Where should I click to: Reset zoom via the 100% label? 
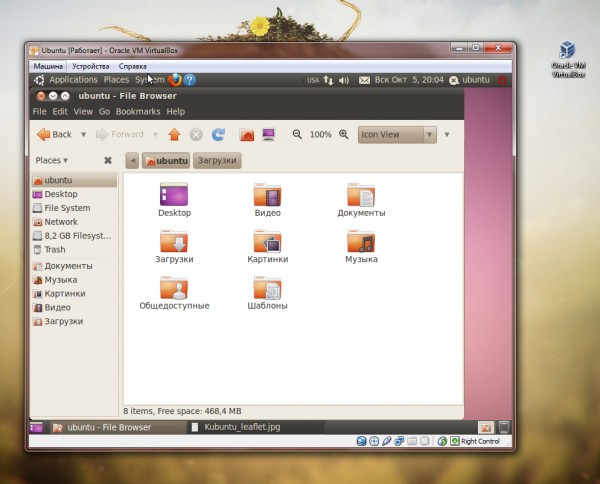(x=321, y=135)
